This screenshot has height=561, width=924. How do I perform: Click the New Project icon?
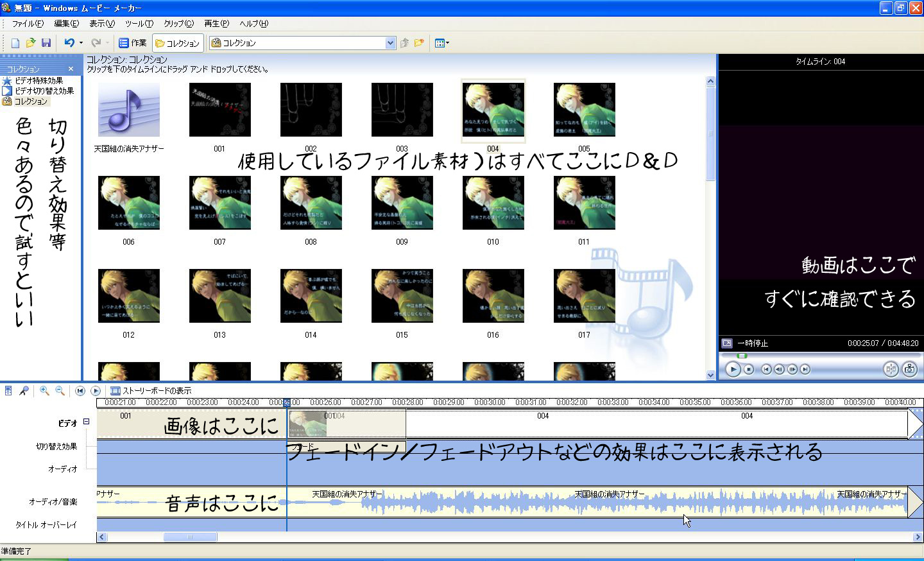click(x=15, y=43)
